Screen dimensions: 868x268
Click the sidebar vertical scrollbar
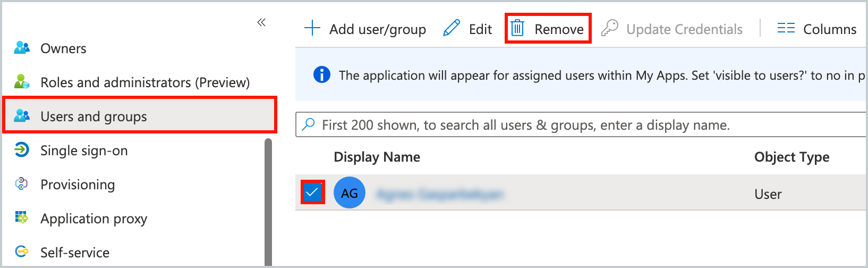(268, 202)
